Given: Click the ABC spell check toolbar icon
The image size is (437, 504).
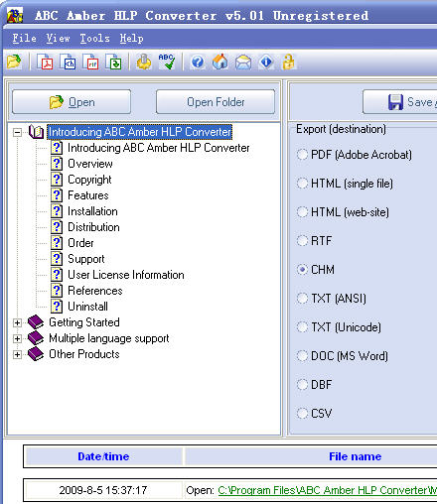Looking at the screenshot, I should (x=167, y=62).
